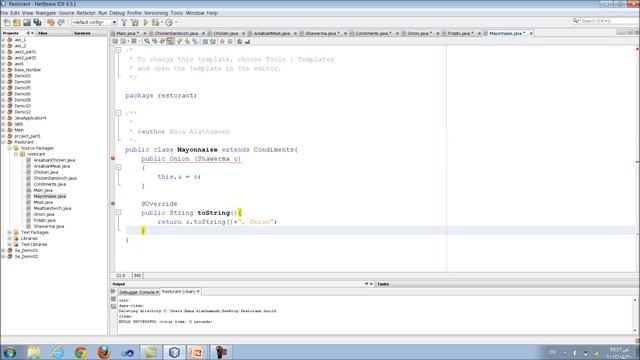Close the Mayonnaise.java tab

tap(531, 33)
